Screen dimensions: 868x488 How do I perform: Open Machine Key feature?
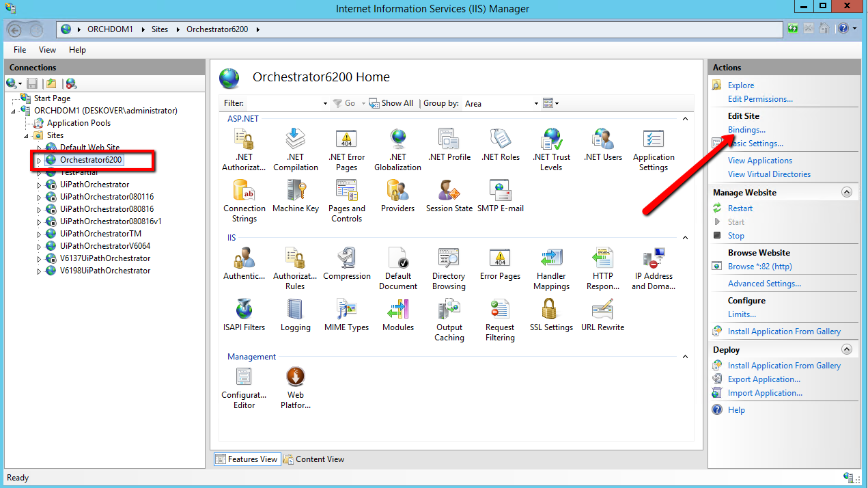click(295, 196)
